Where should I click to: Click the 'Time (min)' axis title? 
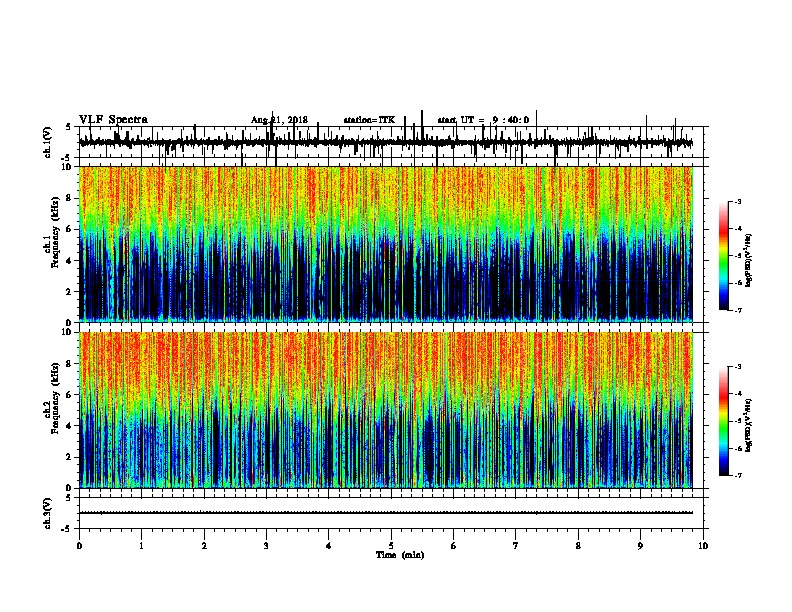click(x=400, y=554)
